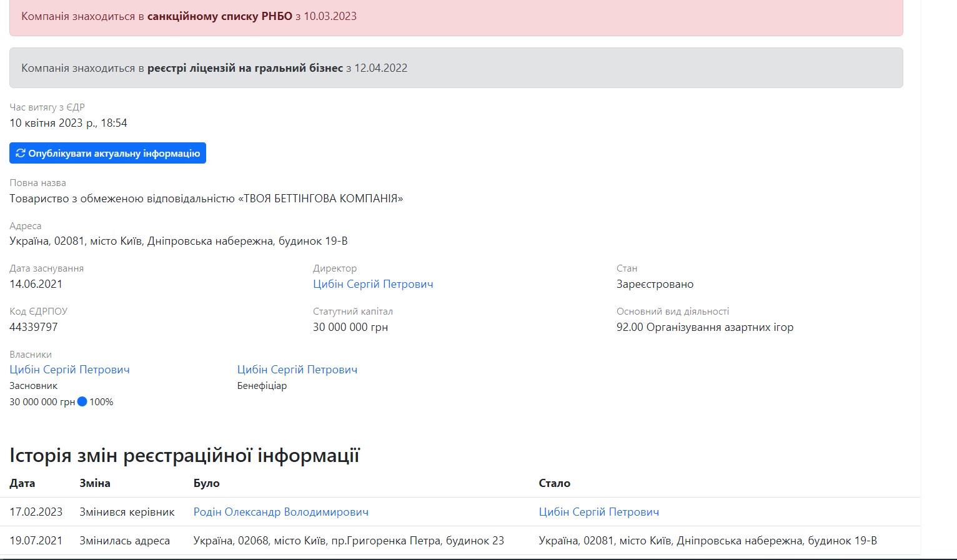
Task: Open former director Родін Олександр Володимирович link
Action: tap(280, 512)
